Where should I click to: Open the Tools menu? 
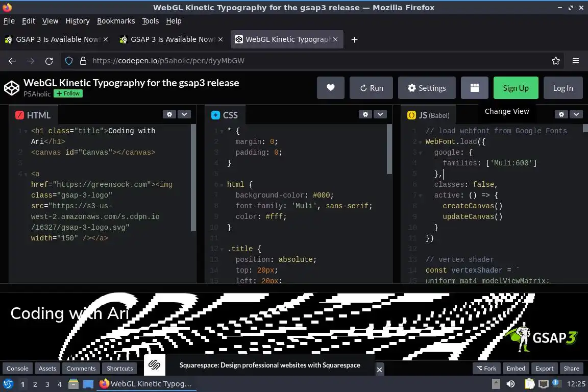[151, 21]
